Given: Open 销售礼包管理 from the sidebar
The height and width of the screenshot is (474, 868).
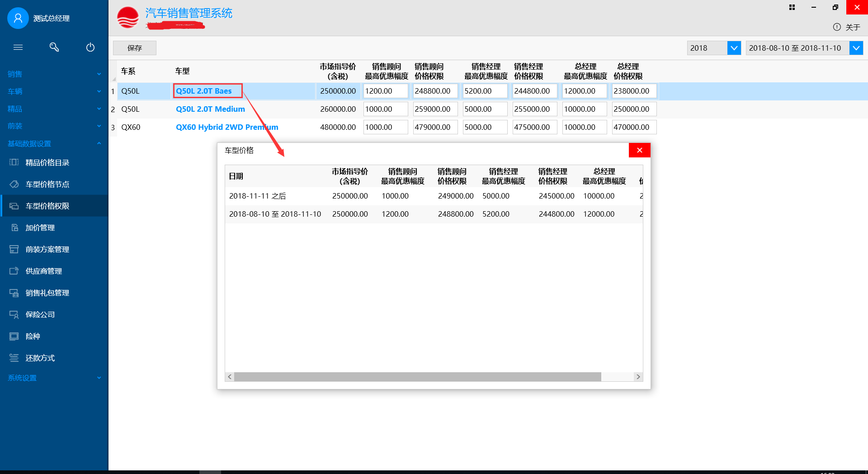Looking at the screenshot, I should pyautogui.click(x=47, y=293).
